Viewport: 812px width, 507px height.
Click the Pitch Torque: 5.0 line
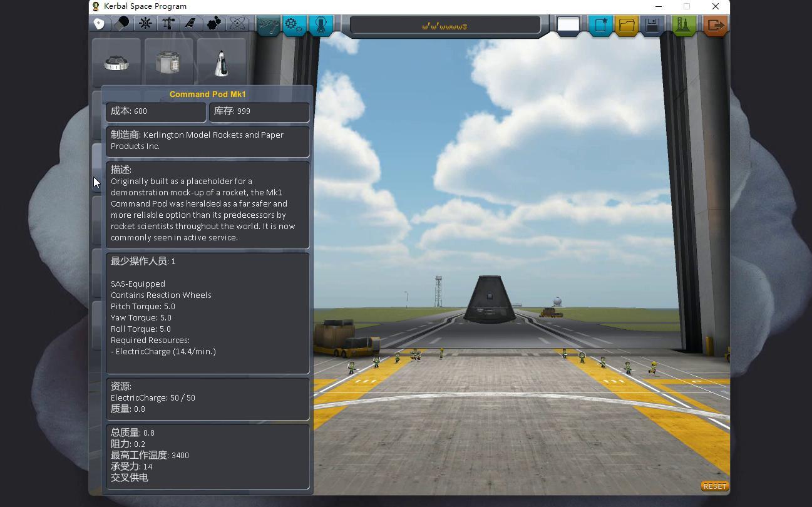click(143, 306)
